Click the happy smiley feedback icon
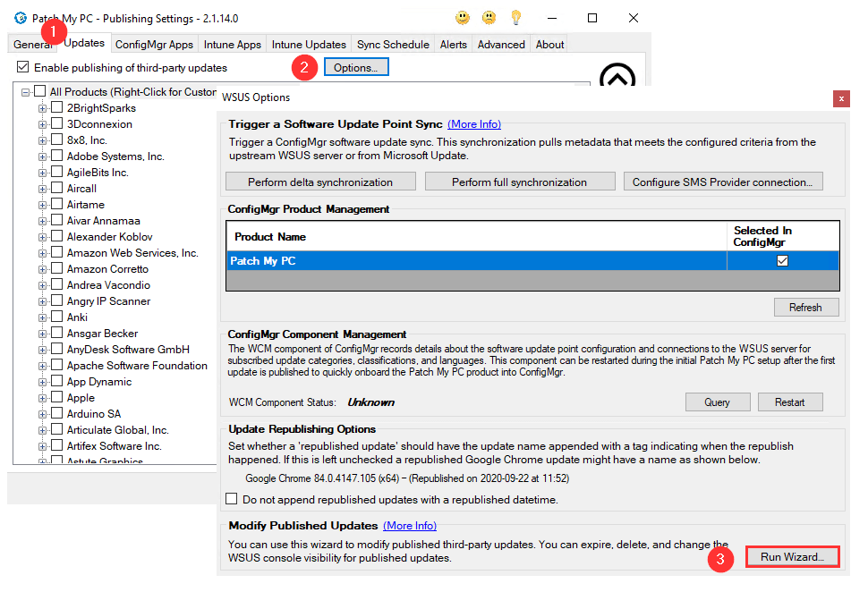This screenshot has width=868, height=592. pyautogui.click(x=463, y=18)
